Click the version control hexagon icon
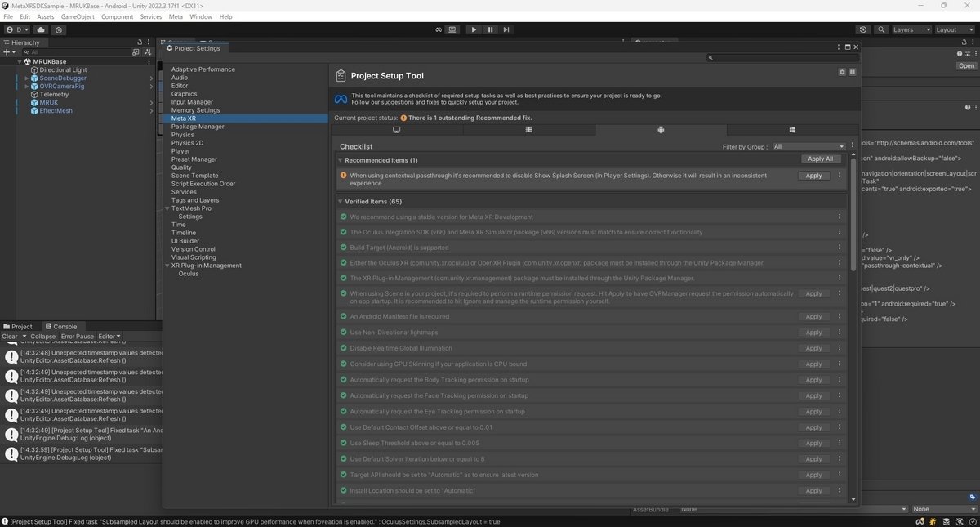The width and height of the screenshot is (980, 527). point(59,29)
